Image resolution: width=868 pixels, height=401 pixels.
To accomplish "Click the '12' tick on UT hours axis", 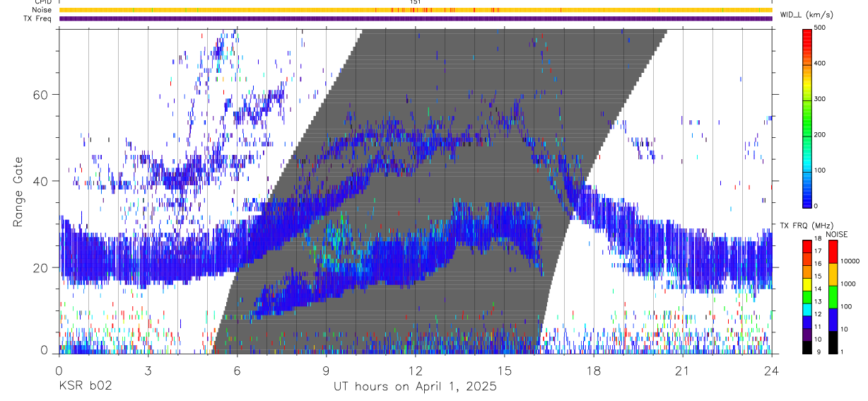I will [416, 370].
